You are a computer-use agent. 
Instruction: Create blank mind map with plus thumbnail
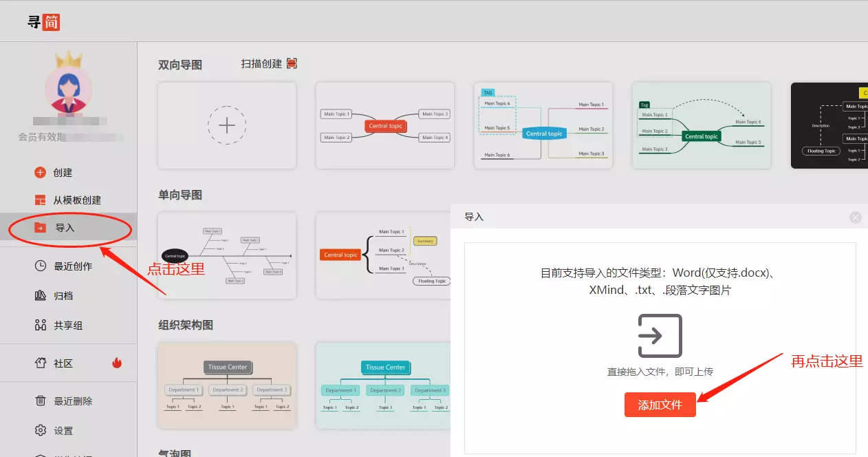tap(227, 125)
